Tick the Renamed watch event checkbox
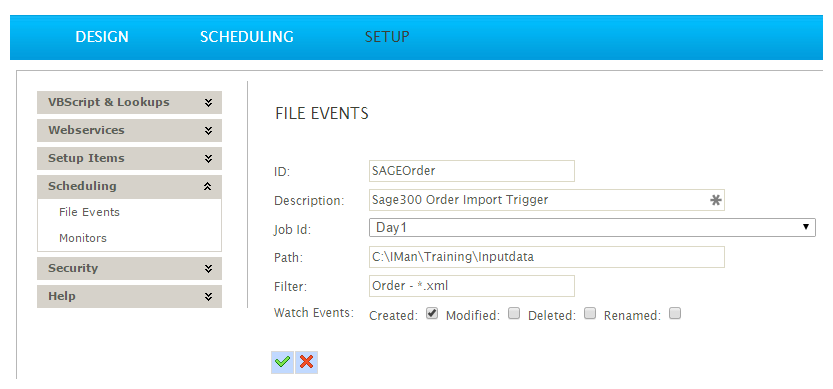The image size is (833, 389). (675, 314)
